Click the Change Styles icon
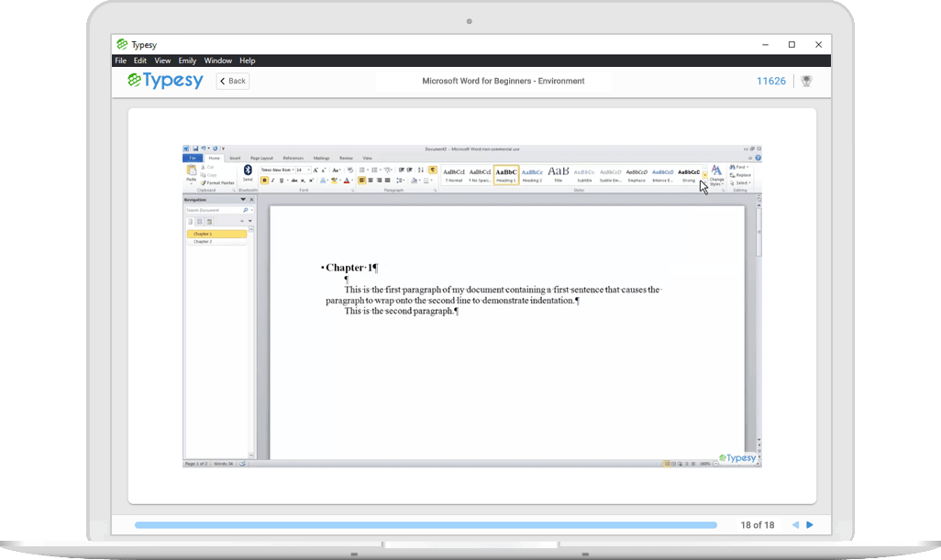 click(716, 176)
